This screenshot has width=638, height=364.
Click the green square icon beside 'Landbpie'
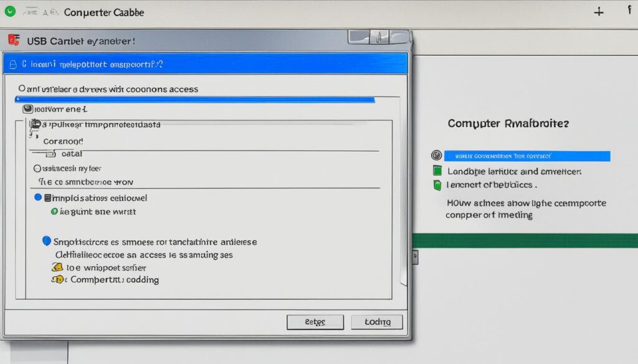[437, 170]
